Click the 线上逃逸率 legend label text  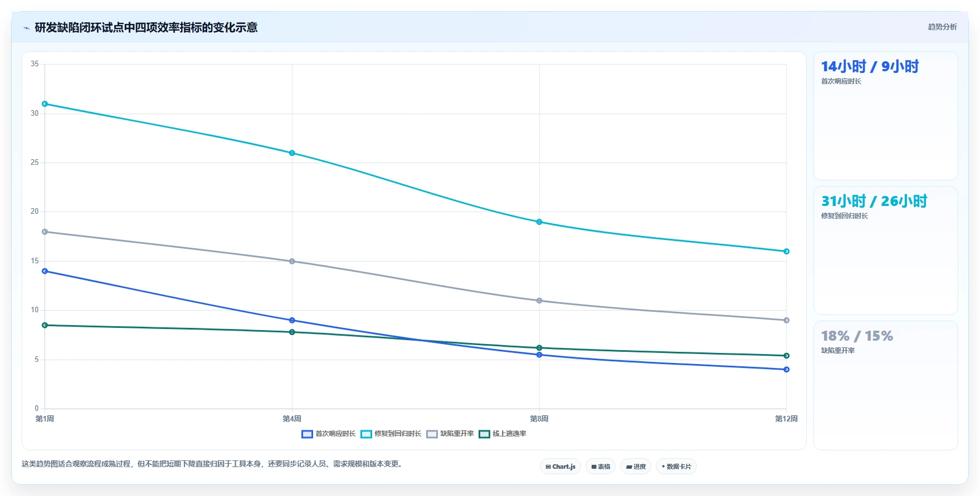coord(509,434)
